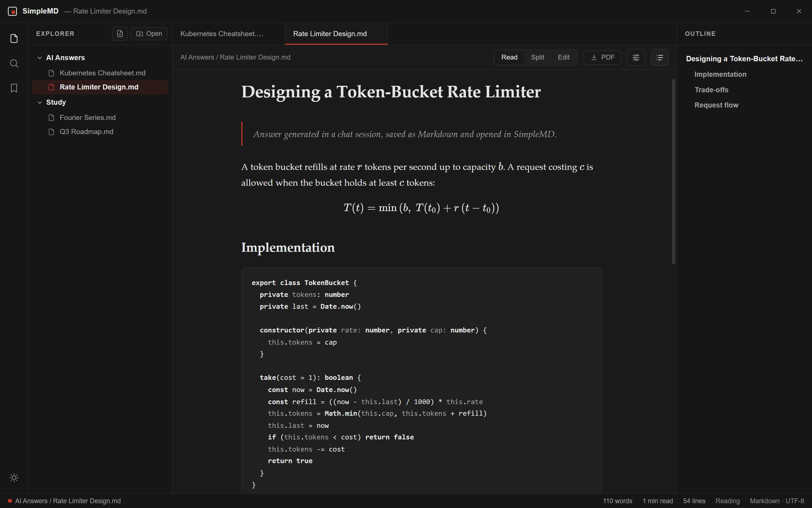Click the TypeScript code block
The height and width of the screenshot is (508, 812).
[422, 380]
